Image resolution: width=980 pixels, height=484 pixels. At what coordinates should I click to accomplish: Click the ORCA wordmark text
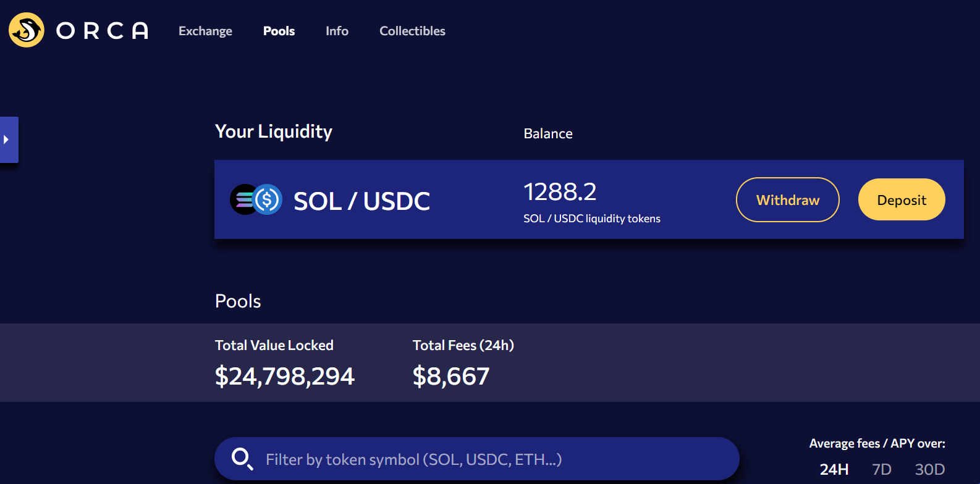pyautogui.click(x=103, y=31)
